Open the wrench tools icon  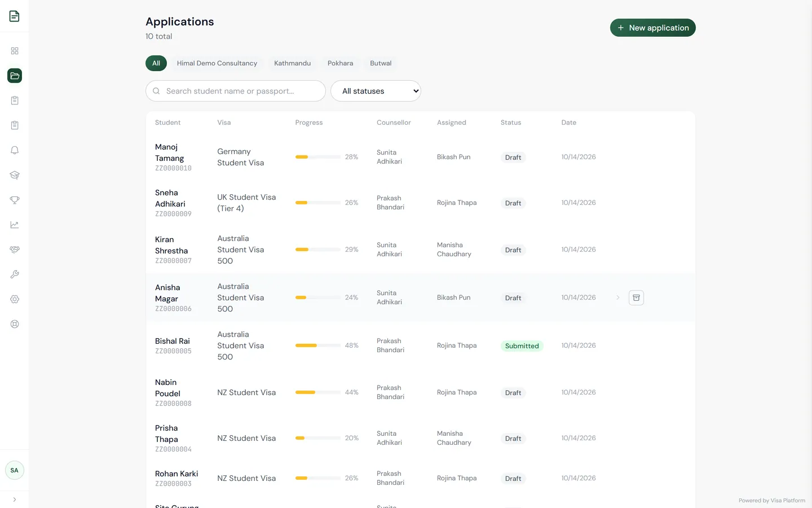click(15, 274)
